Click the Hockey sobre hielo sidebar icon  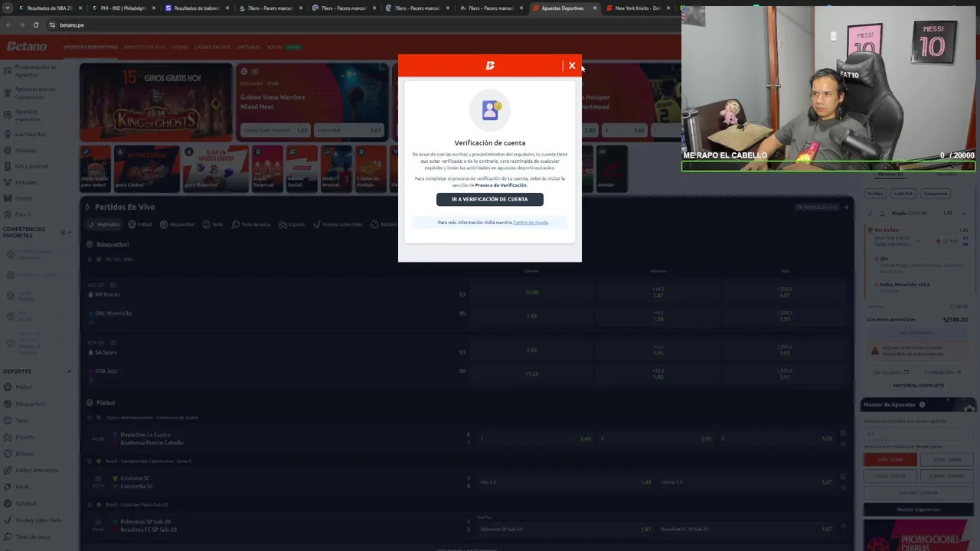8,520
